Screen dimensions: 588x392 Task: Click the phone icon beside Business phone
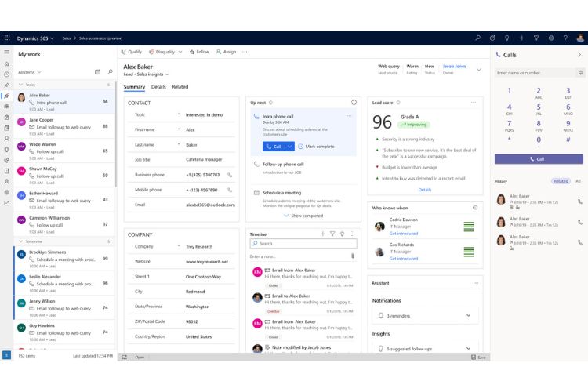pyautogui.click(x=230, y=175)
